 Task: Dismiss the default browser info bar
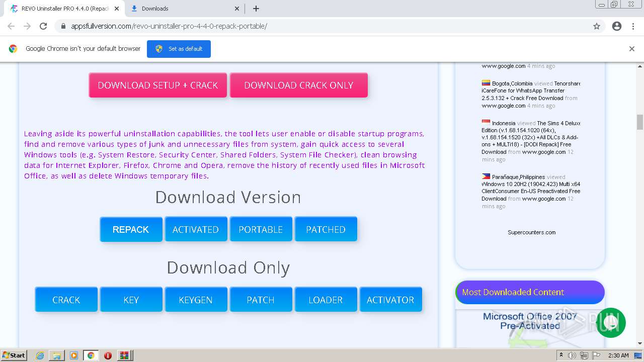[x=632, y=49]
